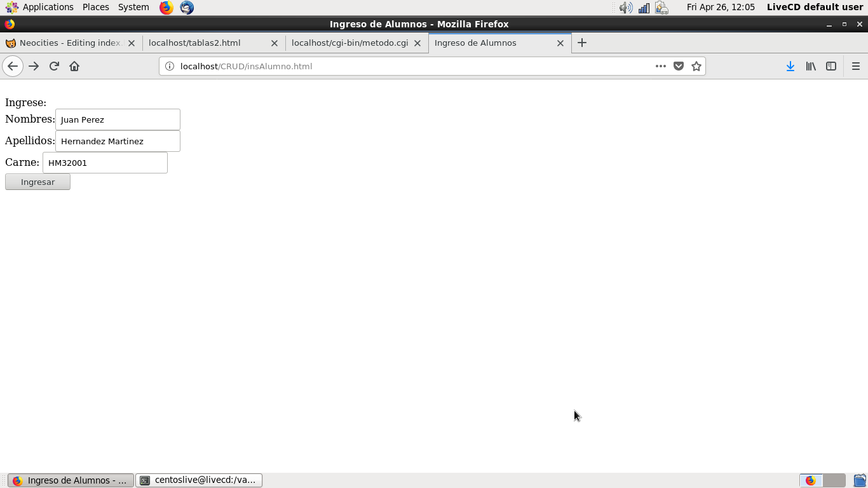The width and height of the screenshot is (868, 488).
Task: Close the Ingreso de Alumnos tab
Action: [560, 43]
